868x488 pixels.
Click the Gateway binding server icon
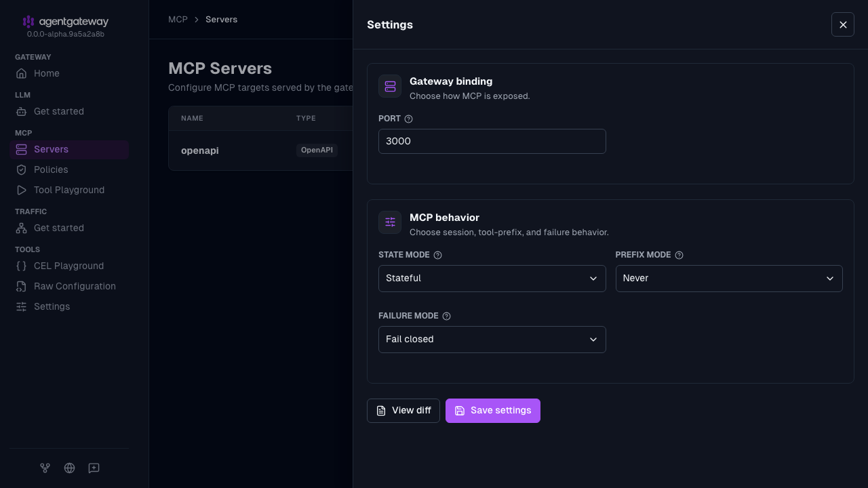(390, 86)
